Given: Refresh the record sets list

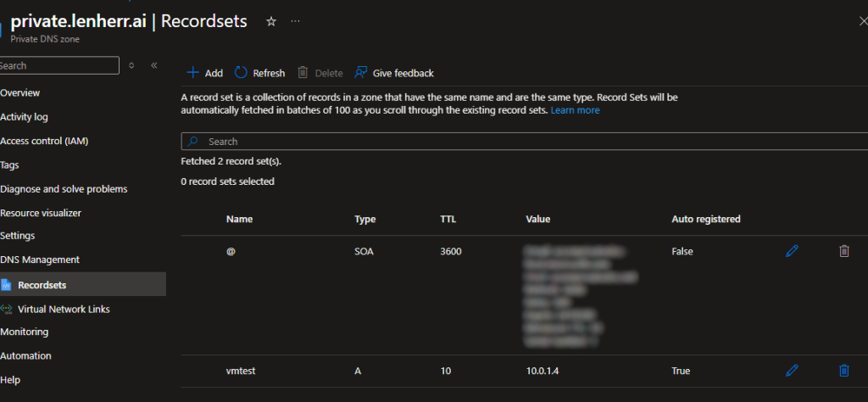Looking at the screenshot, I should [242, 73].
